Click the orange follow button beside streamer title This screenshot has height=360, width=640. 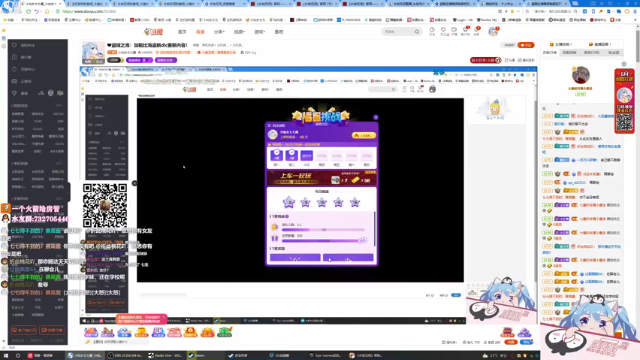[526, 45]
